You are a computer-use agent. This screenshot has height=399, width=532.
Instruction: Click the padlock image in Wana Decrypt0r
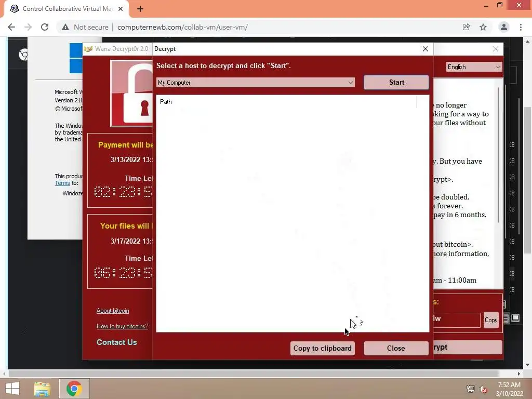132,94
